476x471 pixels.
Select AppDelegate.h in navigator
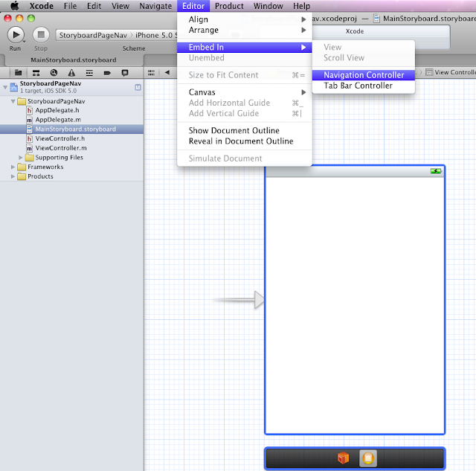pyautogui.click(x=71, y=110)
